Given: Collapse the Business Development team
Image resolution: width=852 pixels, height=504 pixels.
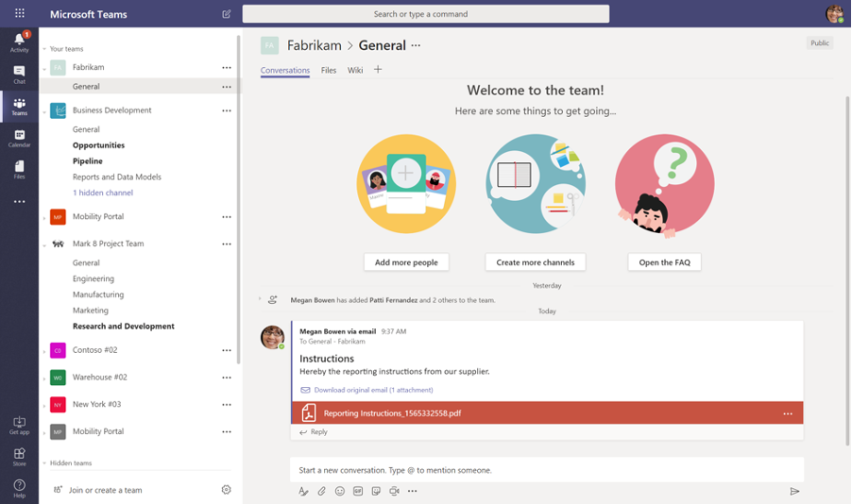Looking at the screenshot, I should [x=44, y=111].
